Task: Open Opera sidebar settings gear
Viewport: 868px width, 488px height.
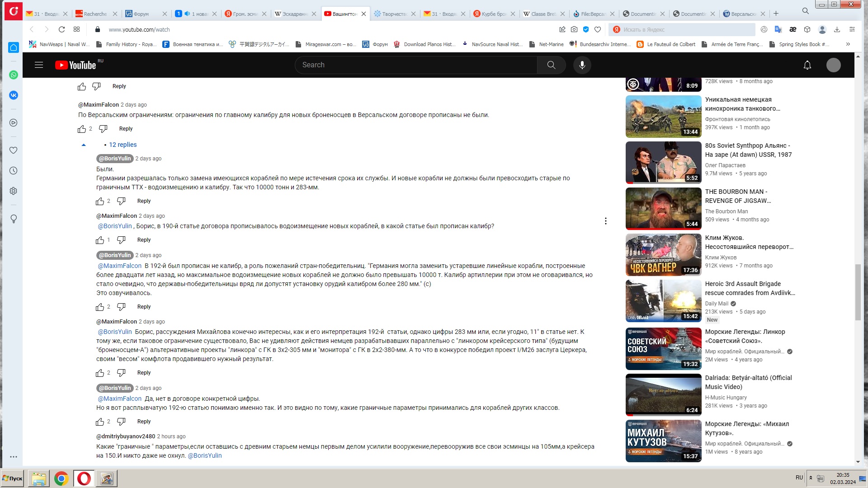Action: (14, 191)
